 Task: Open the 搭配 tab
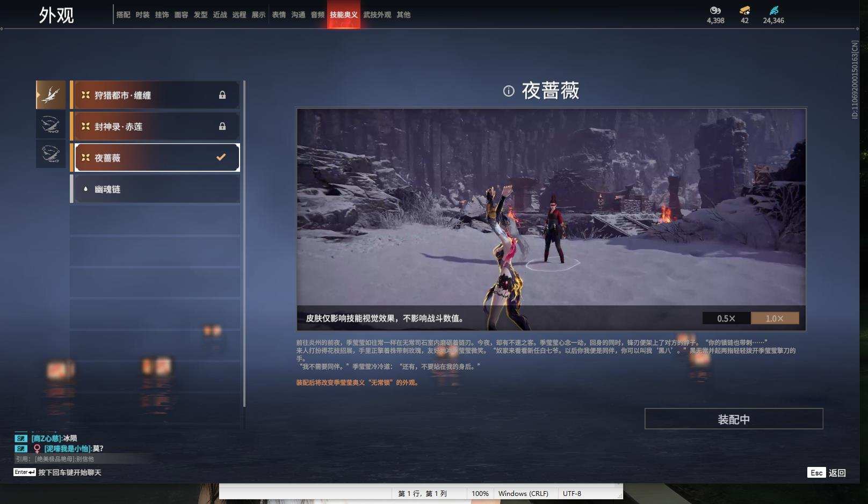coord(123,15)
